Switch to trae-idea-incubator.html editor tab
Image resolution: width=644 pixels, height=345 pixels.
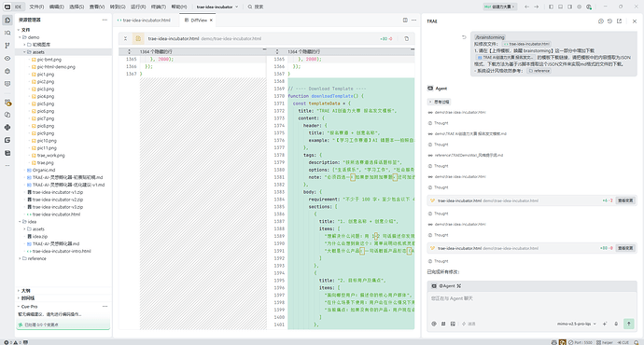[x=147, y=21]
